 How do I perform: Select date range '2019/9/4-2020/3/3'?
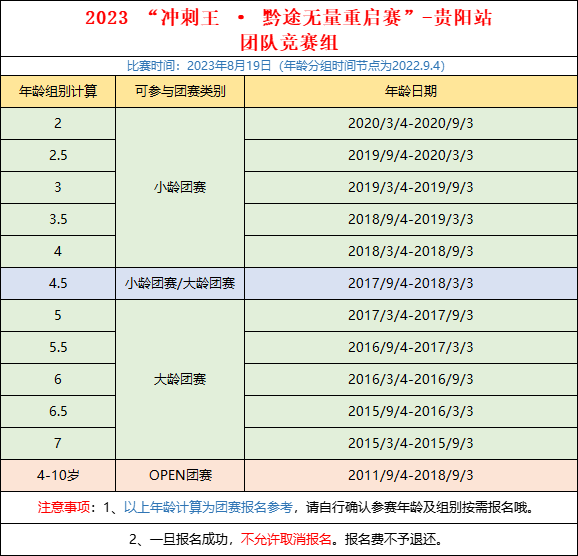click(x=411, y=155)
